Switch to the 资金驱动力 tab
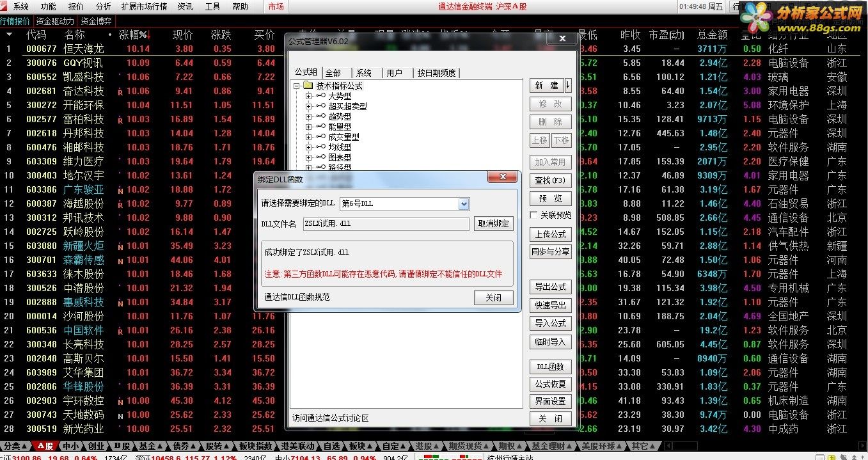The height and width of the screenshot is (460, 868). click(55, 21)
